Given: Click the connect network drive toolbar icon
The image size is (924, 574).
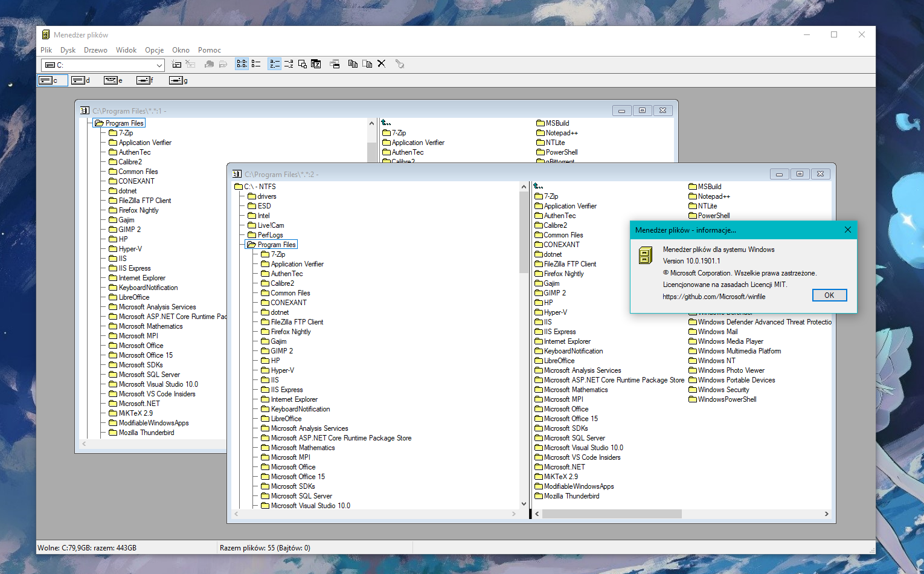Looking at the screenshot, I should click(x=176, y=64).
